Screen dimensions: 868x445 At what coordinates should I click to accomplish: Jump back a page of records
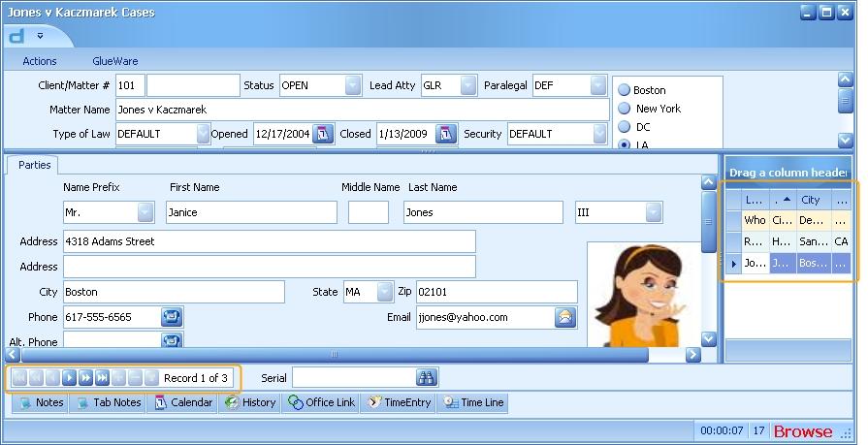(36, 378)
